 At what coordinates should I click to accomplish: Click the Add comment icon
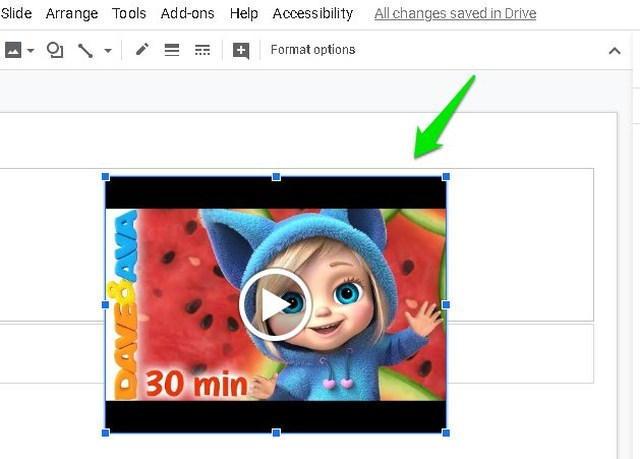pyautogui.click(x=241, y=51)
